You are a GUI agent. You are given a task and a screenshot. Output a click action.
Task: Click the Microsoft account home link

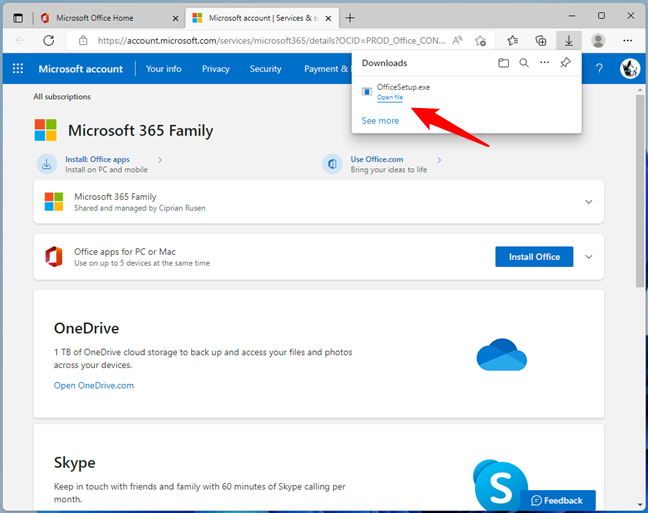coord(81,69)
